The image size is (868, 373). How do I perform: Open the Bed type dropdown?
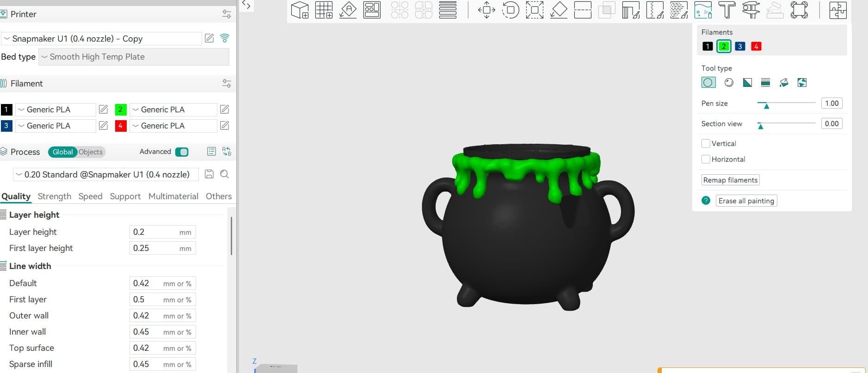click(x=134, y=57)
